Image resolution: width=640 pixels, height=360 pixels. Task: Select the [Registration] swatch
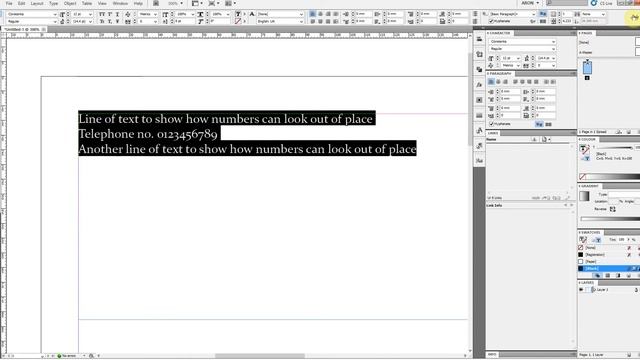[x=608, y=255]
